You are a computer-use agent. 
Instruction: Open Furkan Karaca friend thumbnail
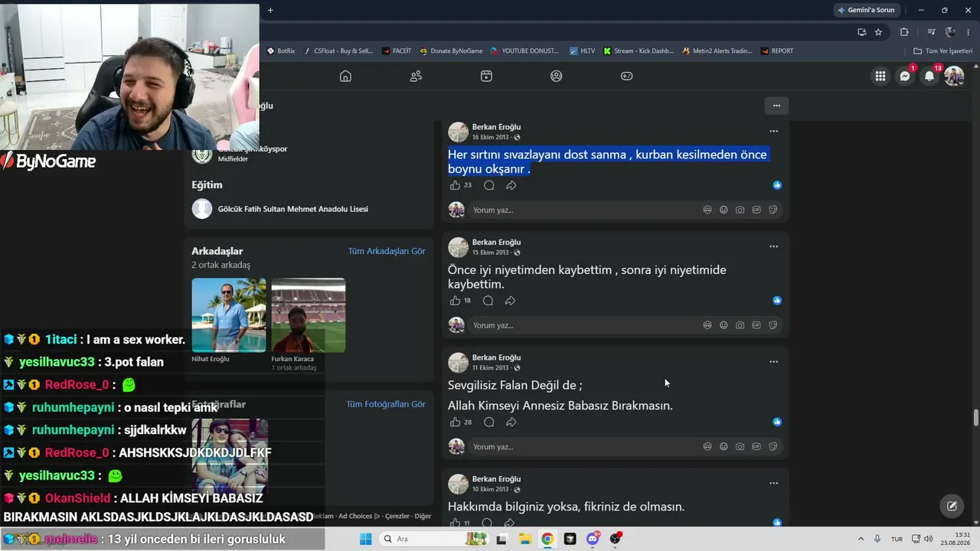pyautogui.click(x=309, y=315)
